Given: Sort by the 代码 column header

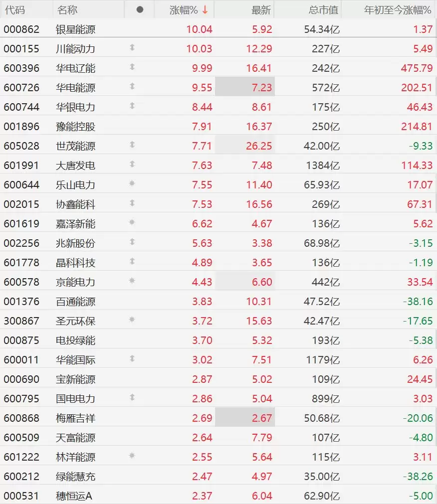Looking at the screenshot, I should tap(15, 10).
